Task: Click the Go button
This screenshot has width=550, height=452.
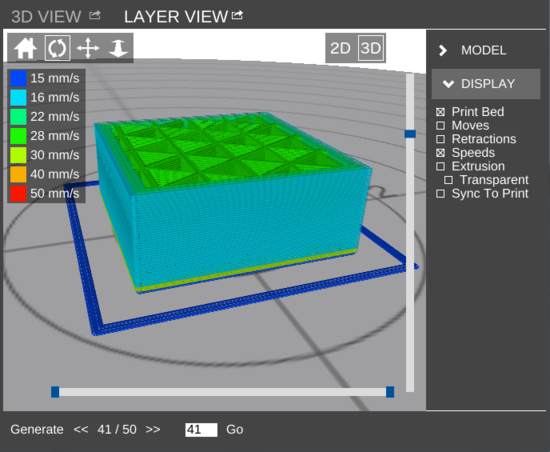Action: tap(235, 429)
